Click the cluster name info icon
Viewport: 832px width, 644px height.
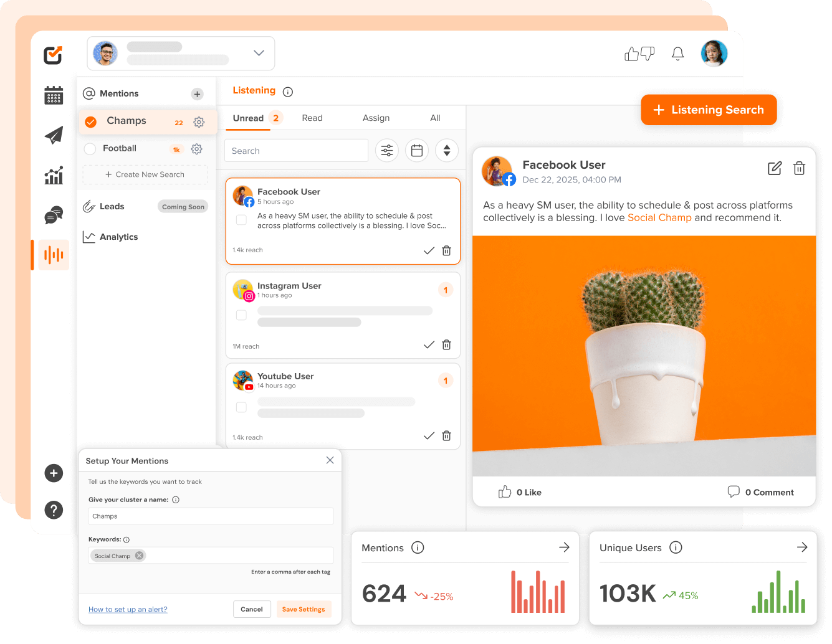pyautogui.click(x=176, y=500)
